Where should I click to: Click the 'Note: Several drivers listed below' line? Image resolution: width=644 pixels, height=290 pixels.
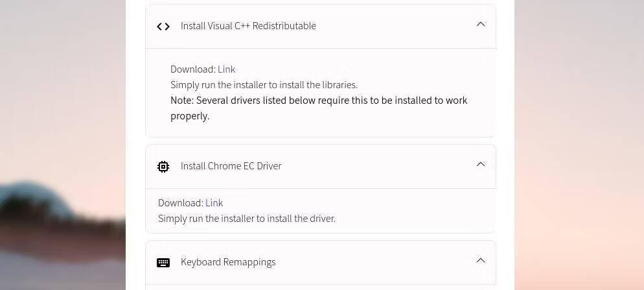[319, 101]
